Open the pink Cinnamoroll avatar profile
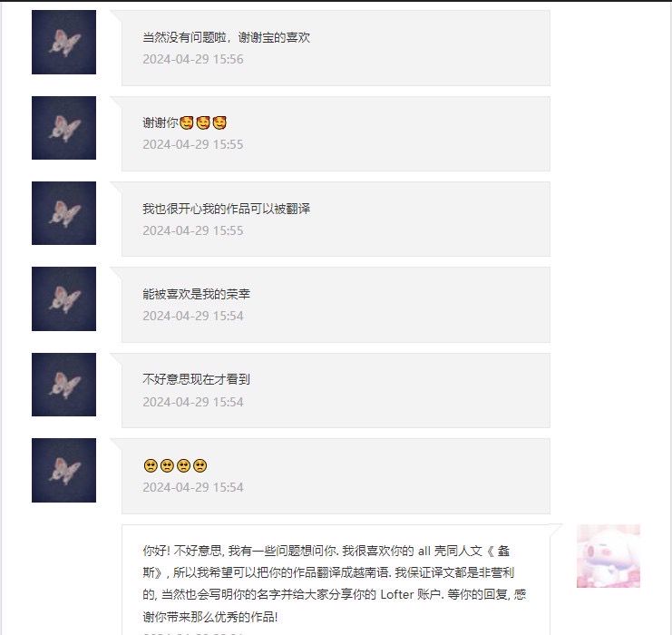Viewport: 672px width, 635px height. click(609, 556)
